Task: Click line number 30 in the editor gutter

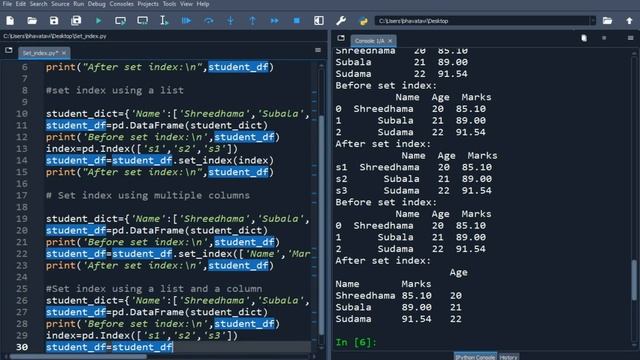Action: 22,347
